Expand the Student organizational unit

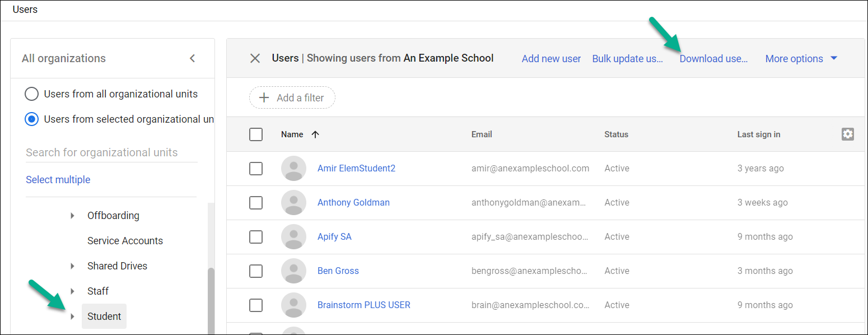pyautogui.click(x=72, y=317)
